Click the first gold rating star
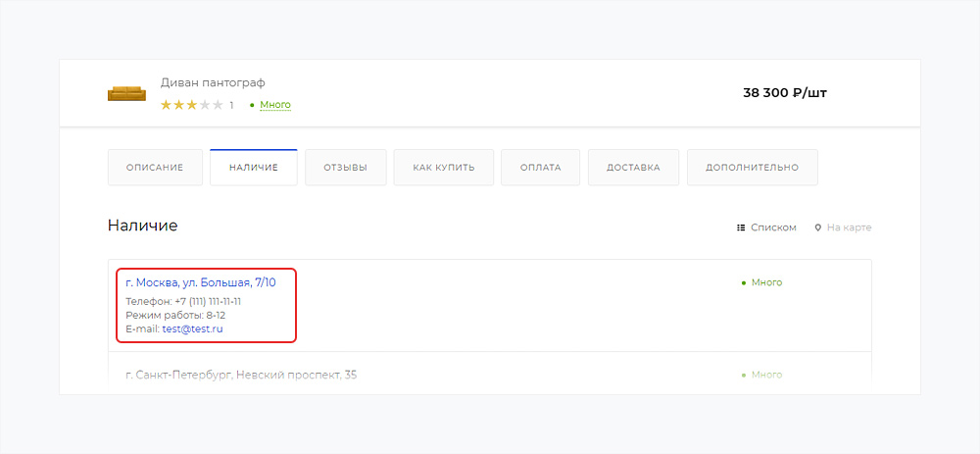This screenshot has height=454, width=980. [x=167, y=105]
